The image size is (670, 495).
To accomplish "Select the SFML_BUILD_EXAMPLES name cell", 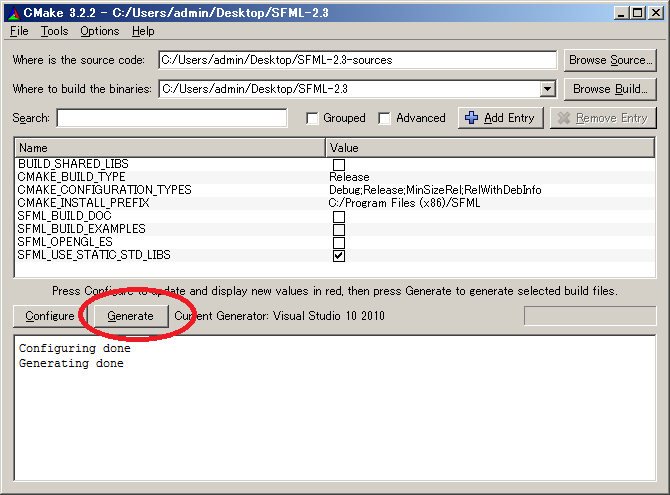I will click(x=82, y=229).
